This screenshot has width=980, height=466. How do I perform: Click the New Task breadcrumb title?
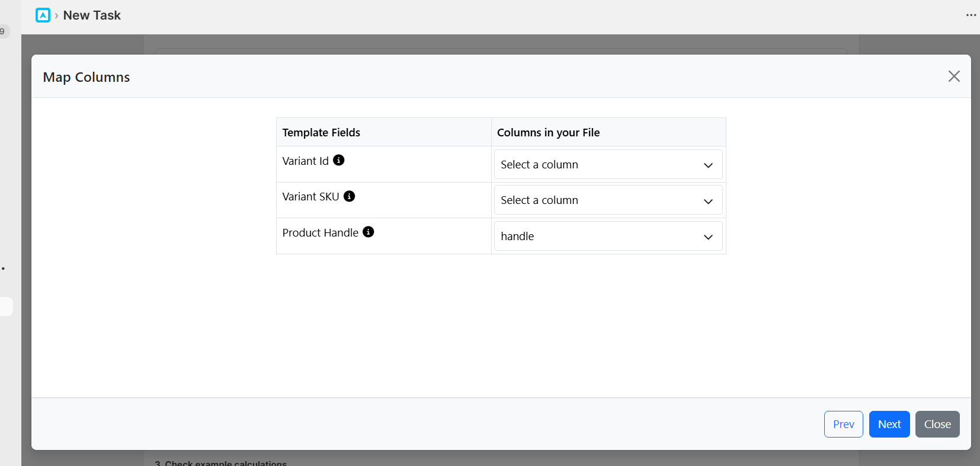[x=92, y=15]
